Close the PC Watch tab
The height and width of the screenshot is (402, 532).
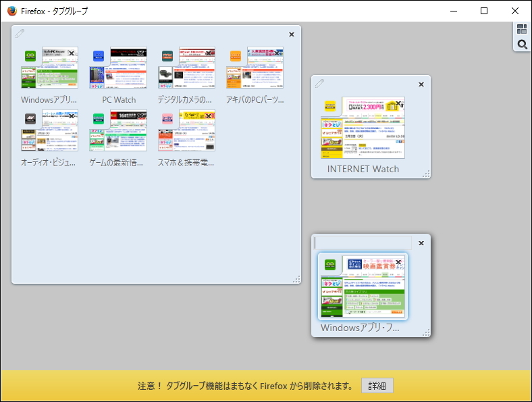[x=142, y=53]
